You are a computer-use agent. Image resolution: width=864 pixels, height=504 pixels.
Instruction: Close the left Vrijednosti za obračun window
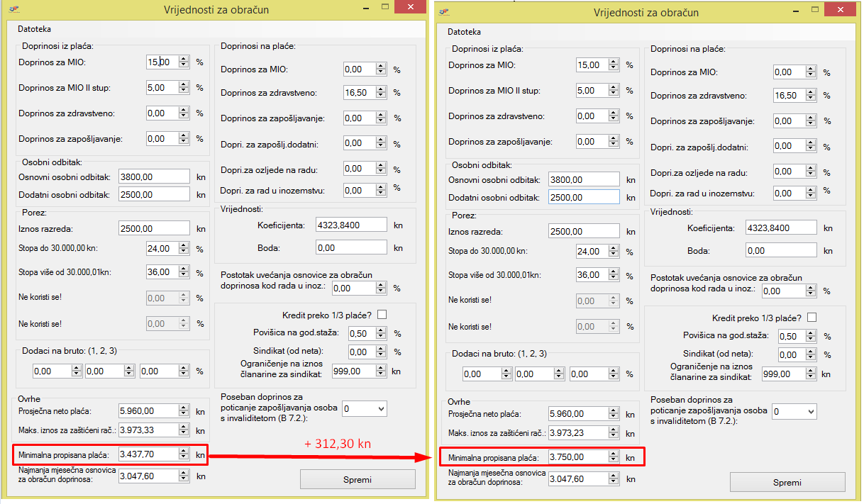pyautogui.click(x=409, y=6)
